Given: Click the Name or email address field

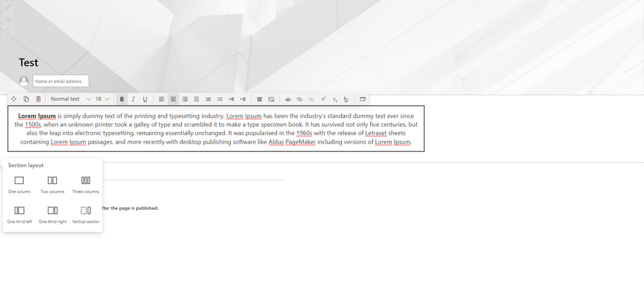Looking at the screenshot, I should tap(61, 81).
